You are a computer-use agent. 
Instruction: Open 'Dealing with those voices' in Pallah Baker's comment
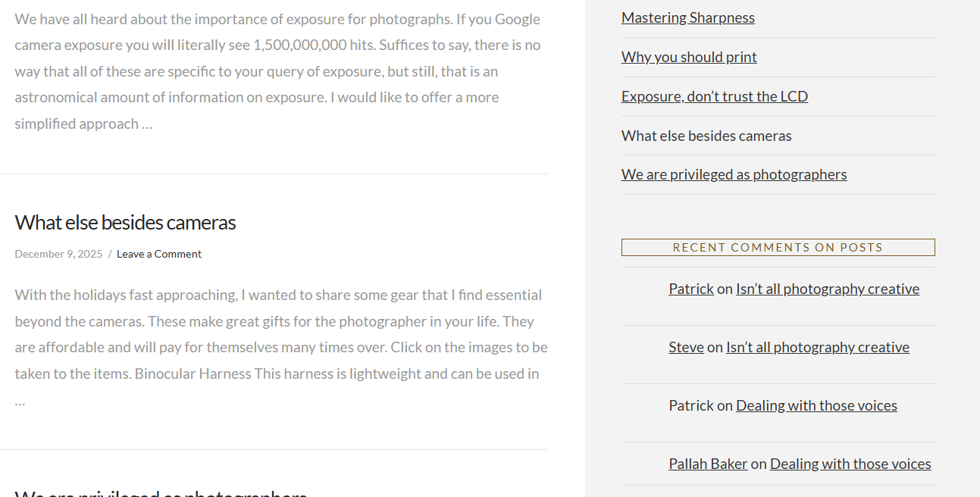(x=850, y=464)
